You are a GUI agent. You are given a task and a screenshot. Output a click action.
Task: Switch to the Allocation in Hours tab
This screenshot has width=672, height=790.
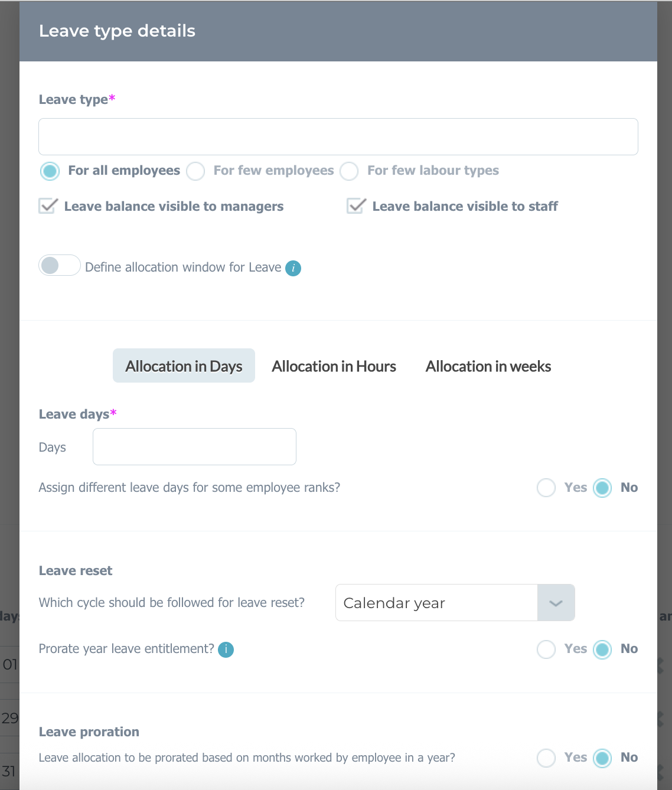334,366
